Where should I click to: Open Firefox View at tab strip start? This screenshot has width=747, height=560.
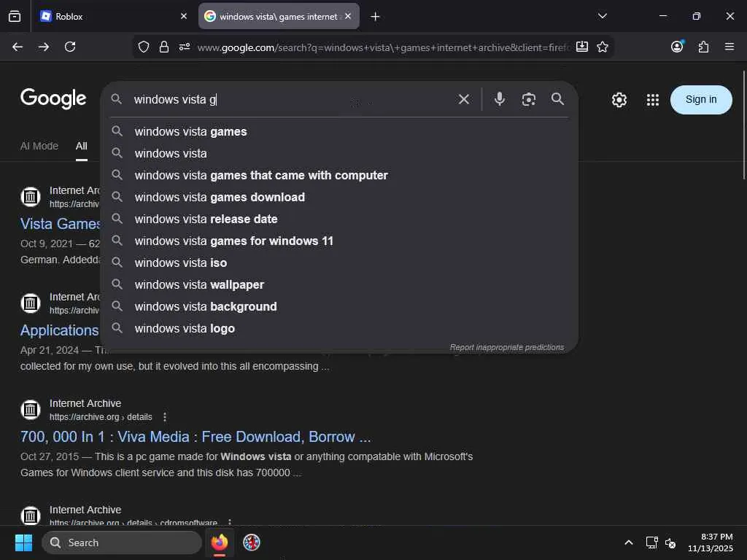pyautogui.click(x=15, y=16)
